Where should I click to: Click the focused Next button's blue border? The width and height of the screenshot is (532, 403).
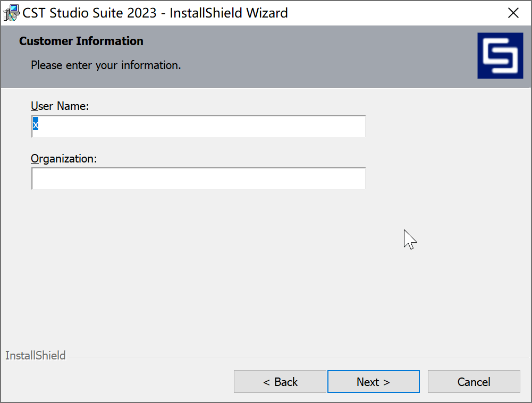374,371
